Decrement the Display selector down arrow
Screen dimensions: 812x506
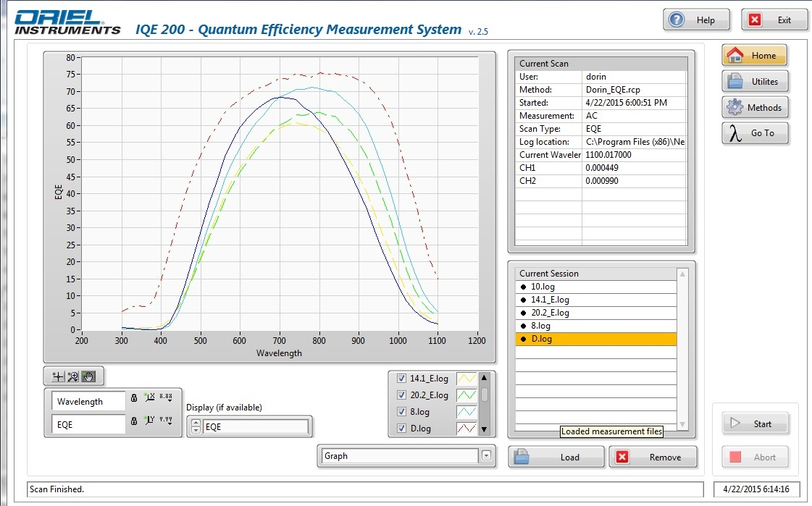point(196,430)
